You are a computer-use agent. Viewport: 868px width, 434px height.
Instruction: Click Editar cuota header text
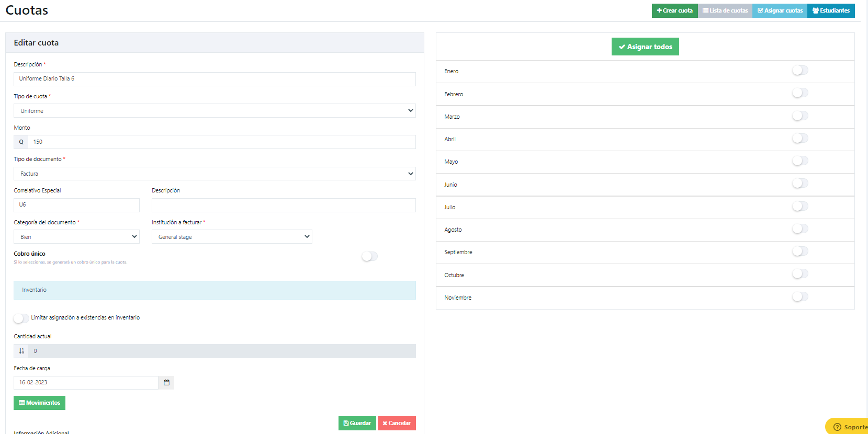click(36, 43)
